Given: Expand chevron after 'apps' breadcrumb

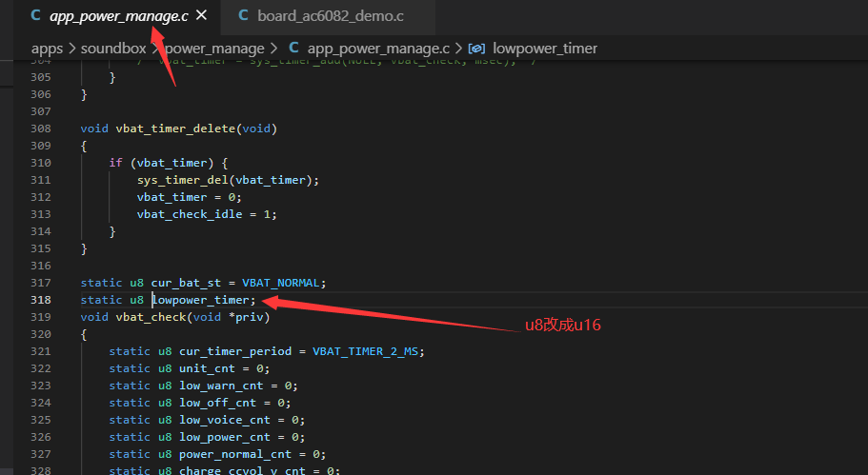Looking at the screenshot, I should coord(72,49).
